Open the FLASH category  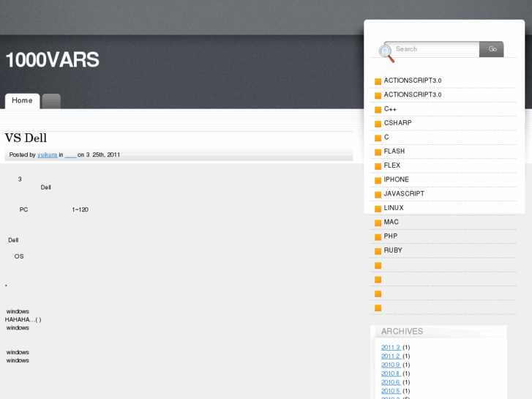click(394, 152)
